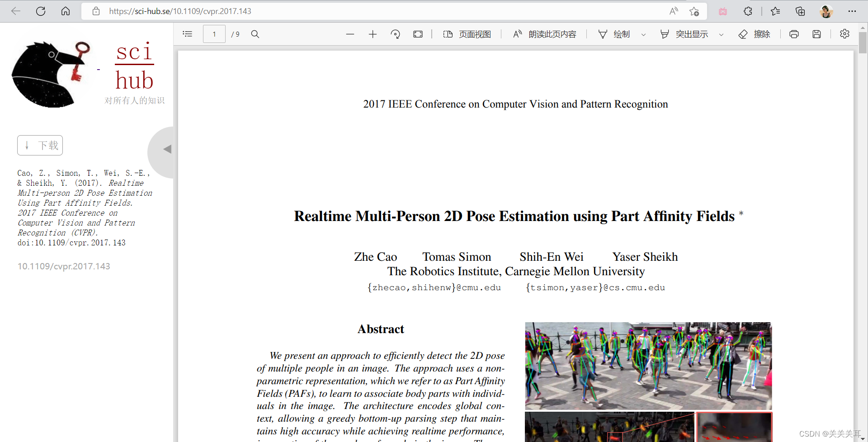This screenshot has height=442, width=868.
Task: Click the paper title Realtime Multi-Person 2D Pose Estimation
Action: pos(514,216)
